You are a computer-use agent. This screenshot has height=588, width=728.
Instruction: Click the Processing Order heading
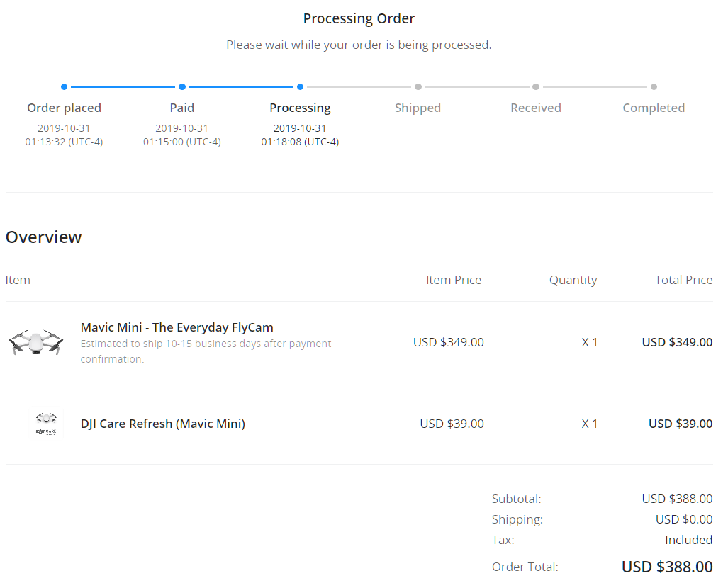[x=359, y=18]
